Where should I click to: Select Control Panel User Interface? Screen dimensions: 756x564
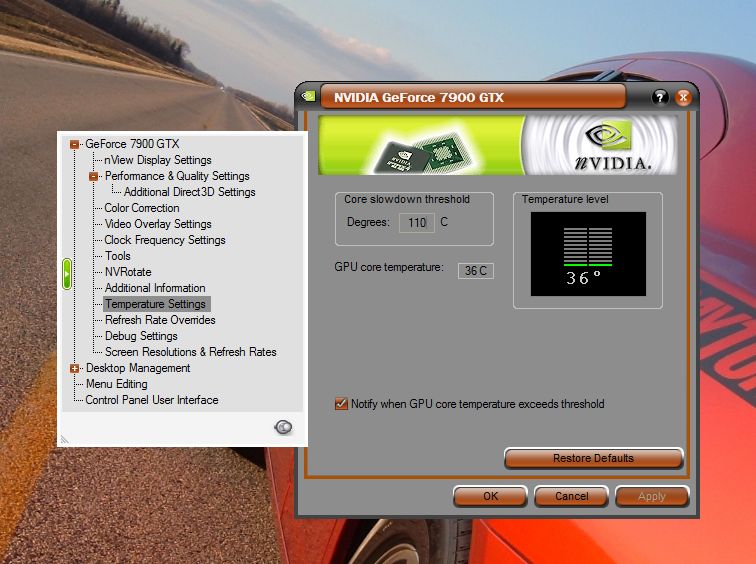point(152,400)
